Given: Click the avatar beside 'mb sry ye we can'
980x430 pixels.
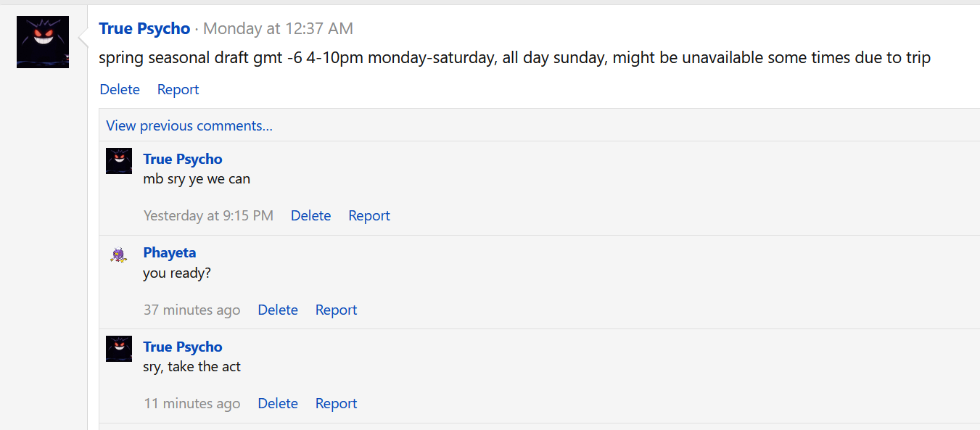Looking at the screenshot, I should (x=119, y=161).
